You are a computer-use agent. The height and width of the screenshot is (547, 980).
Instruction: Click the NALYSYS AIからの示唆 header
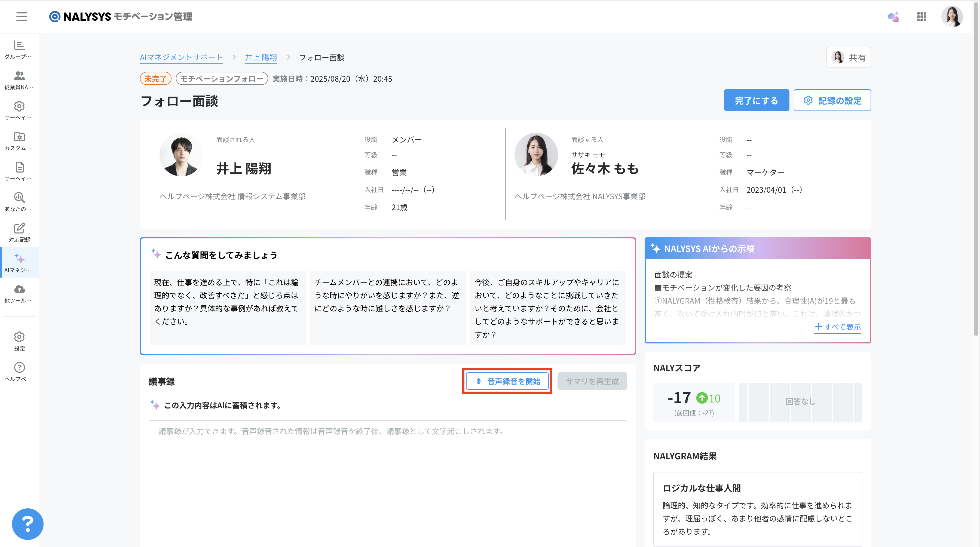click(x=757, y=249)
